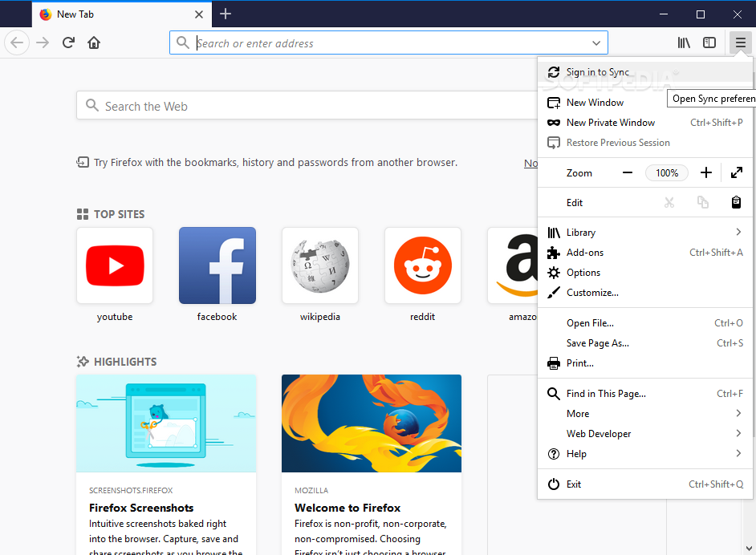
Task: Open Welcome to Firefox highlight card
Action: click(372, 465)
